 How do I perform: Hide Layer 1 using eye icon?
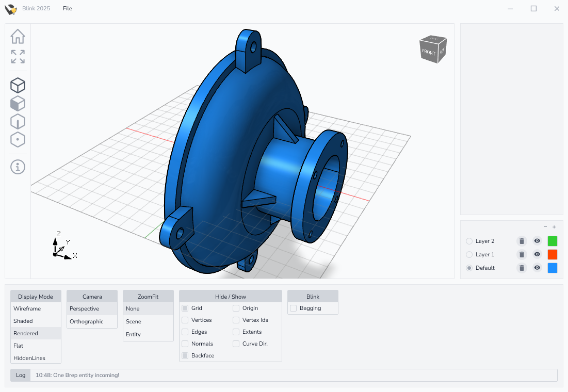[537, 254]
